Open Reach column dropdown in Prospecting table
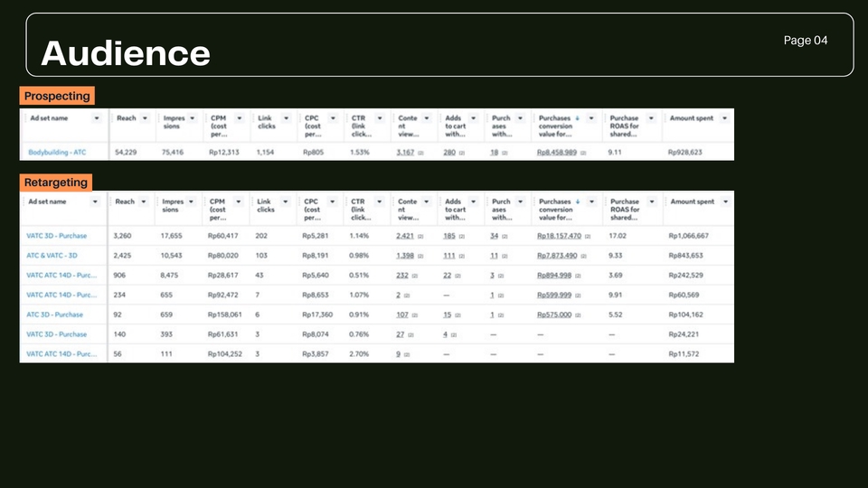The height and width of the screenshot is (488, 868). 145,118
